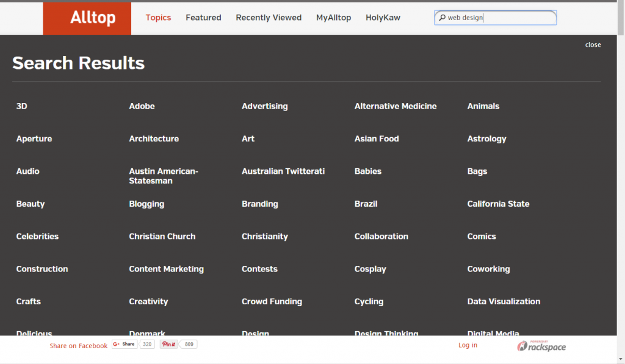The height and width of the screenshot is (364, 625).
Task: Click the 809 pin count bubble
Action: [189, 344]
